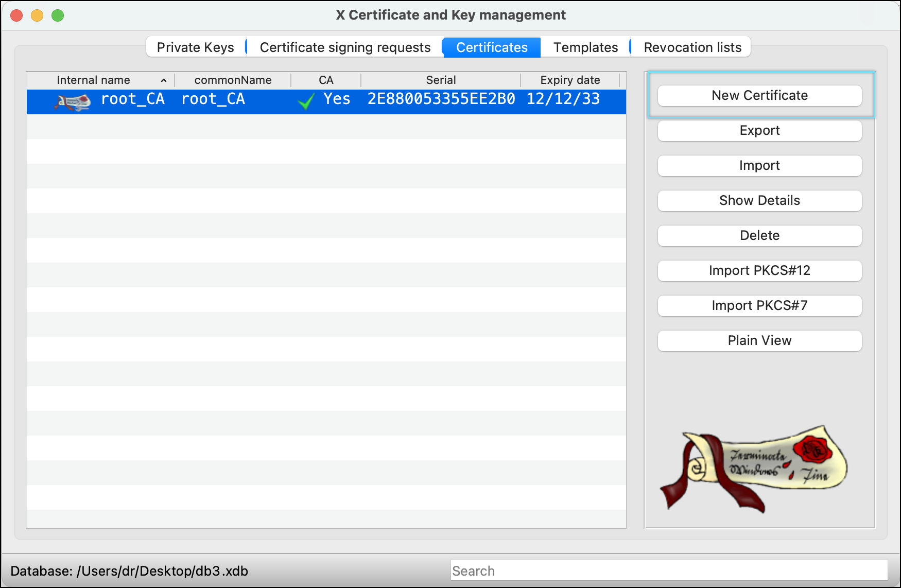Show Details of the root_CA certificate
The height and width of the screenshot is (588, 901).
point(759,200)
